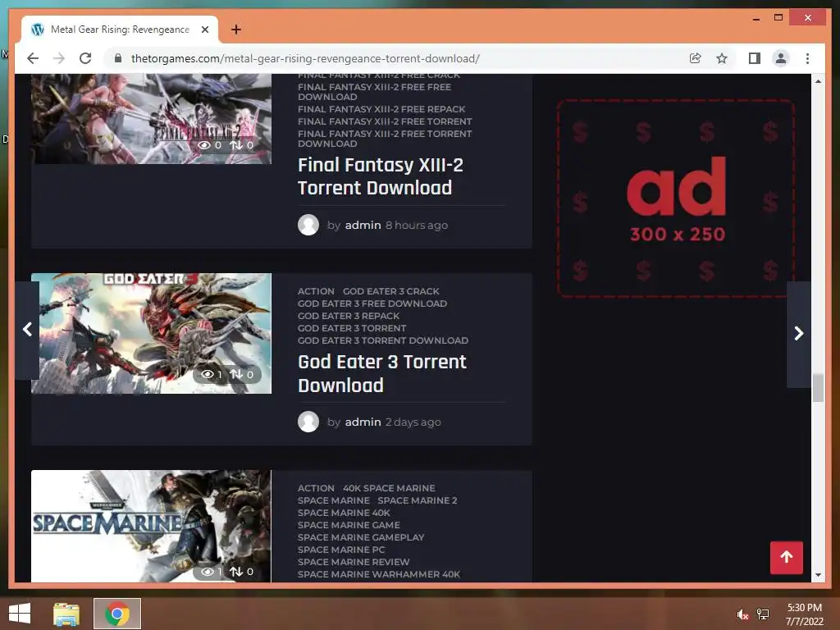Bookmark this page with the star
This screenshot has height=630, width=840.
[722, 58]
